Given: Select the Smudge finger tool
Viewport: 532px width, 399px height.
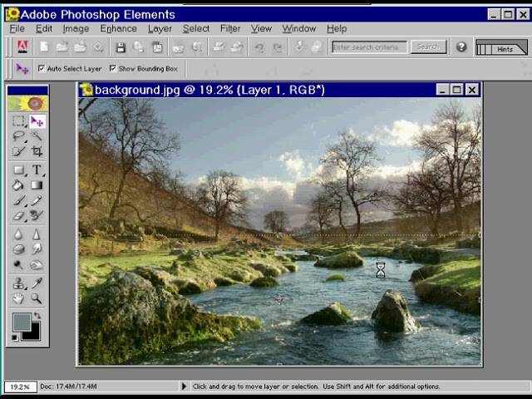Looking at the screenshot, I should click(37, 249).
